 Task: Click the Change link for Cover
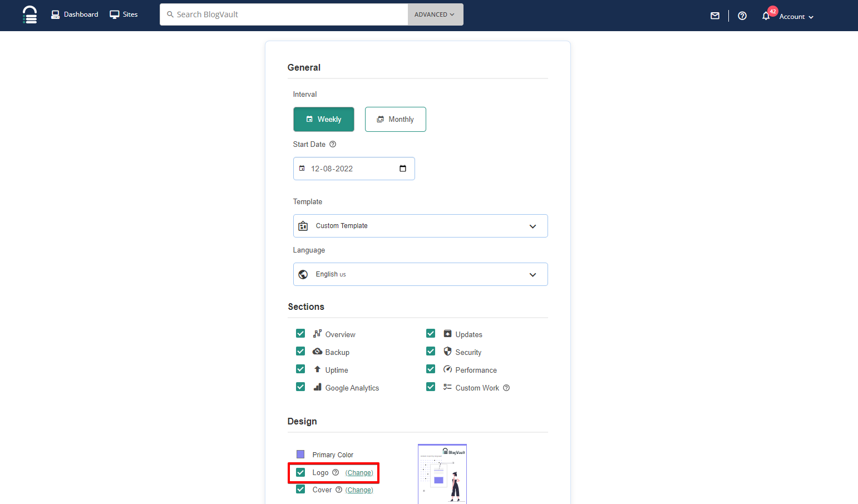[359, 490]
